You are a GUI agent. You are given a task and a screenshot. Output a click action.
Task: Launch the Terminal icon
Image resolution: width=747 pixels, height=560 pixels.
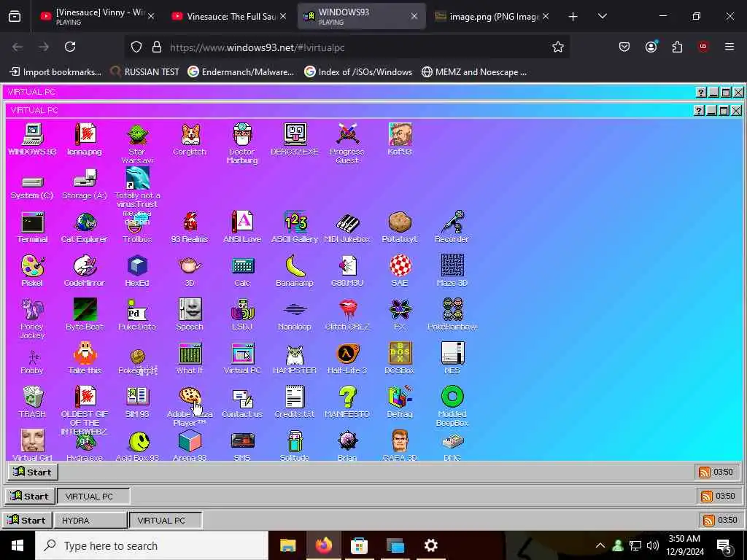click(x=32, y=227)
